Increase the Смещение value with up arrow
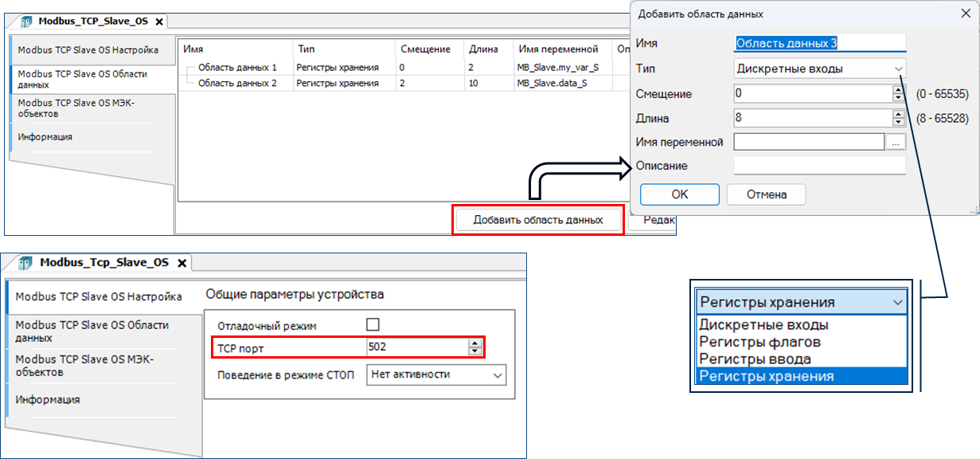The height and width of the screenshot is (459, 980). tap(899, 89)
